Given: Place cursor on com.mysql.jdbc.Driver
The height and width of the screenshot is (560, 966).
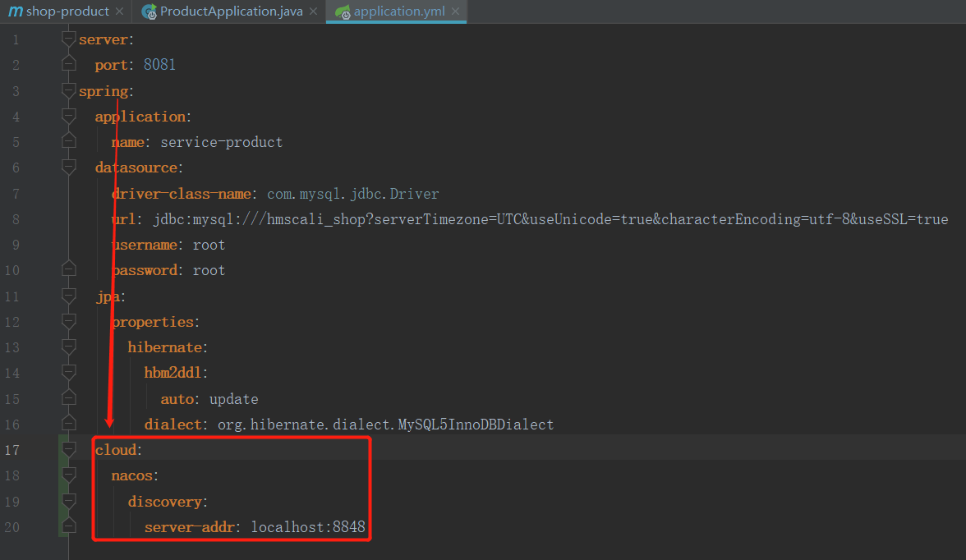Looking at the screenshot, I should [x=353, y=194].
